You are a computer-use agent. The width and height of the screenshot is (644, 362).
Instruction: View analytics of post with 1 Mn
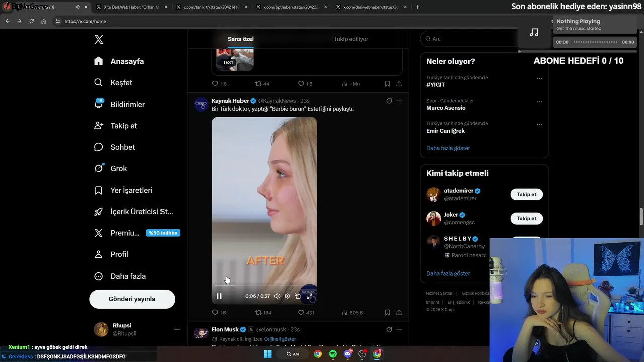(351, 84)
